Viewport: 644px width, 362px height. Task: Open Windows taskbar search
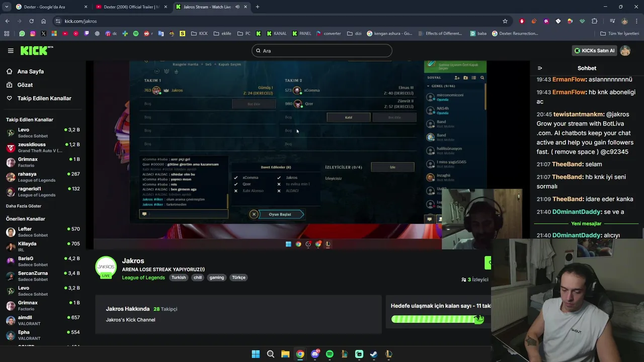[270, 354]
